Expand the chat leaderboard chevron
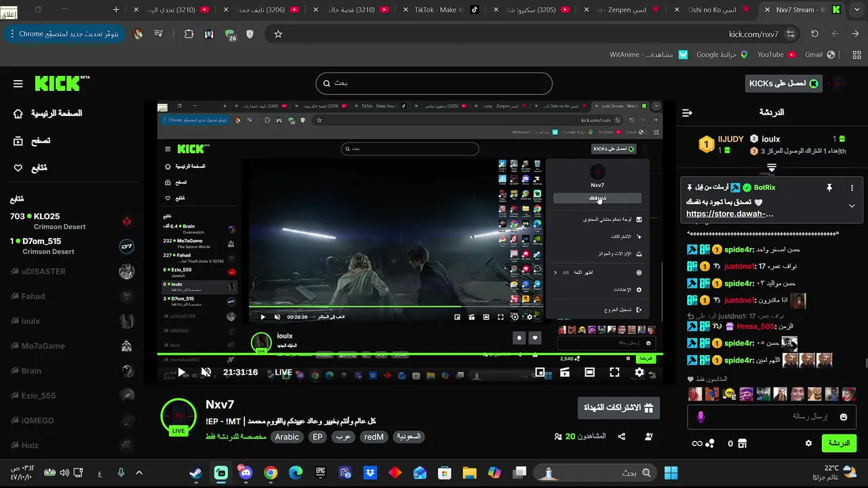The image size is (868, 488). 771,167
